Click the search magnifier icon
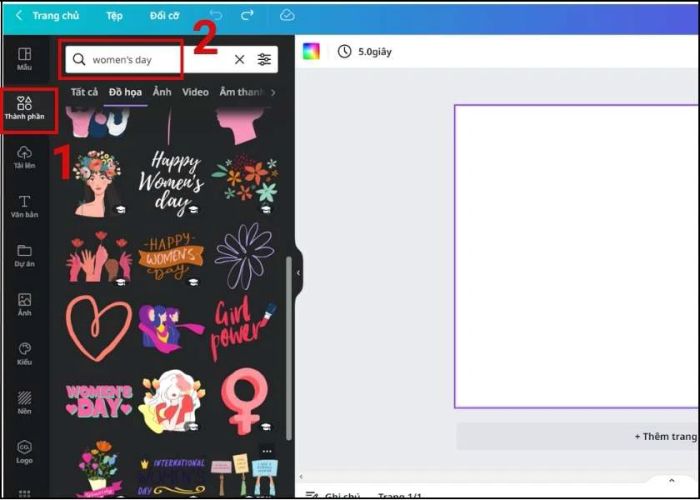The height and width of the screenshot is (500, 700). click(x=79, y=59)
